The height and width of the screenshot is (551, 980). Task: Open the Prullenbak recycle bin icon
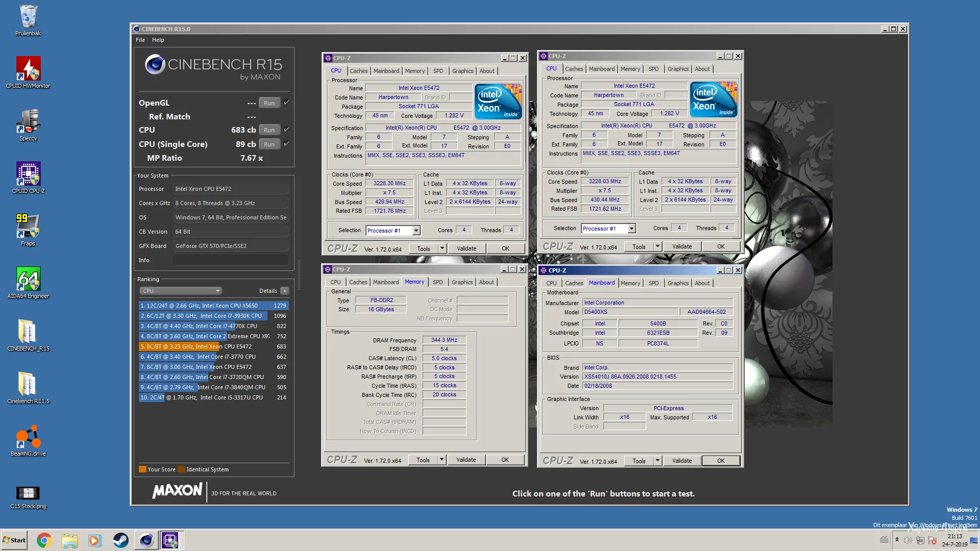click(28, 17)
